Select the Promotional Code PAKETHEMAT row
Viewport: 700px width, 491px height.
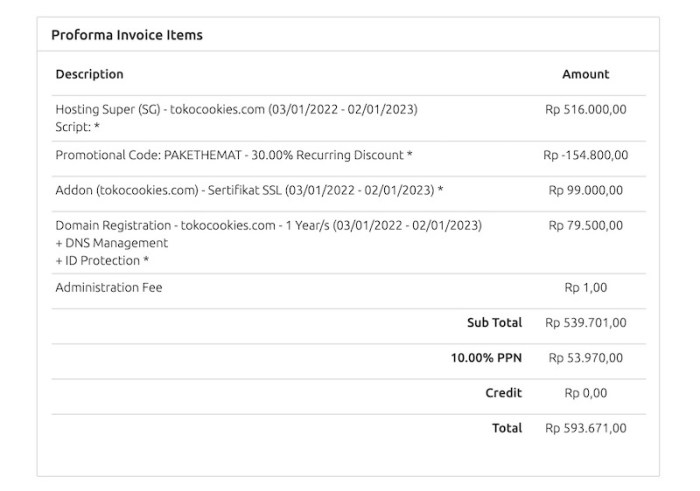point(349,155)
